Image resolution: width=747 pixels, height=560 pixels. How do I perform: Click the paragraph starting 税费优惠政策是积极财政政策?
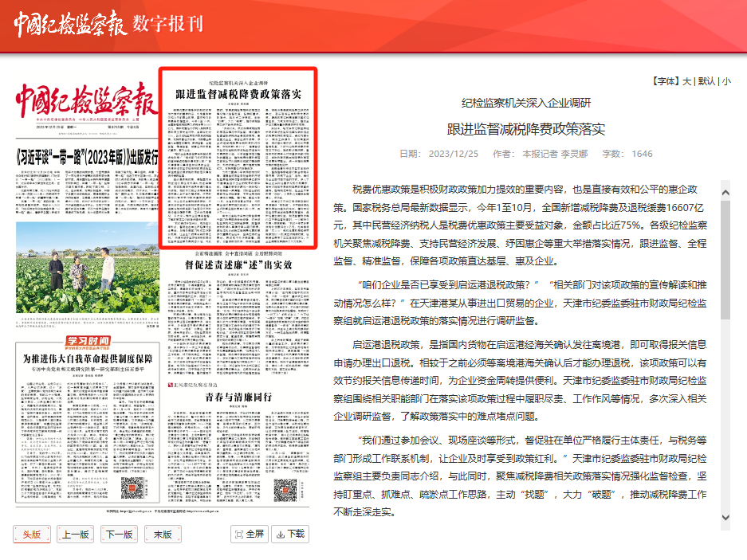[521, 225]
